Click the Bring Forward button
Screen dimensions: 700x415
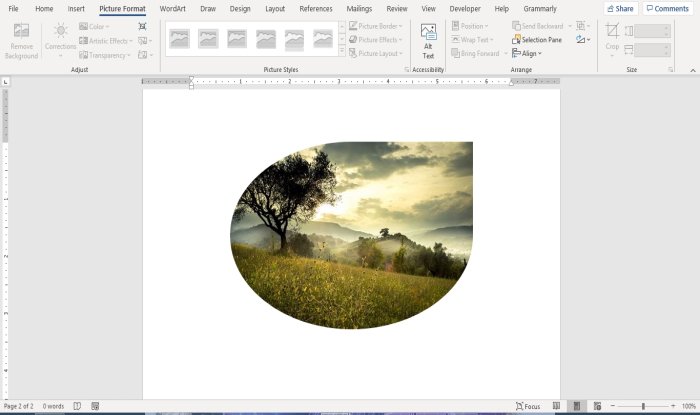tap(475, 54)
